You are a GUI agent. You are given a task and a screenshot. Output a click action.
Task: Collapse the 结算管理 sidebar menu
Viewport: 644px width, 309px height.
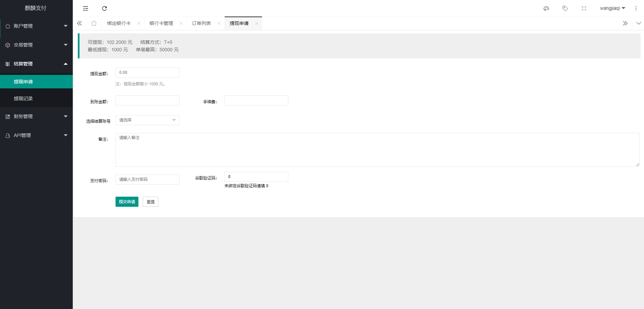(x=36, y=64)
